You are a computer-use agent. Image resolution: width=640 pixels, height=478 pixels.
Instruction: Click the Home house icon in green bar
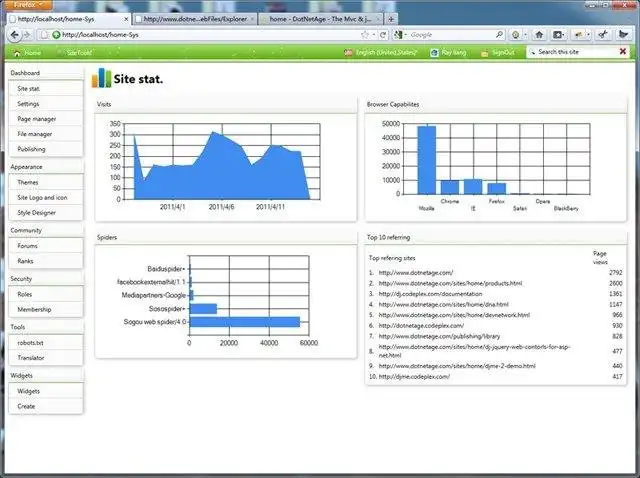[17, 53]
